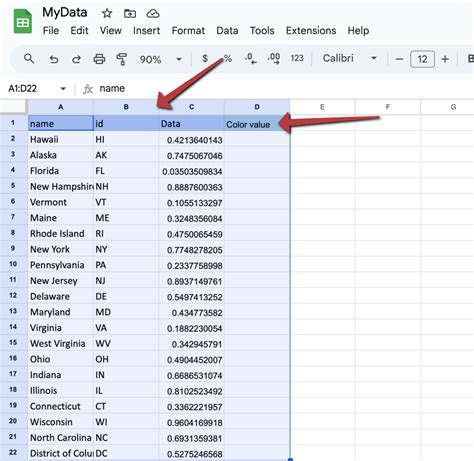Redo the last action

tap(76, 59)
